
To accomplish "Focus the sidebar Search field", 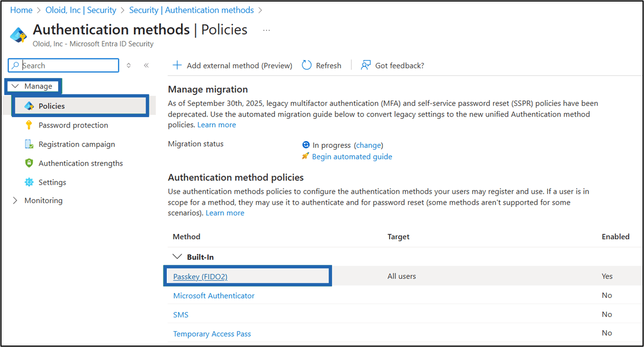I will [63, 65].
